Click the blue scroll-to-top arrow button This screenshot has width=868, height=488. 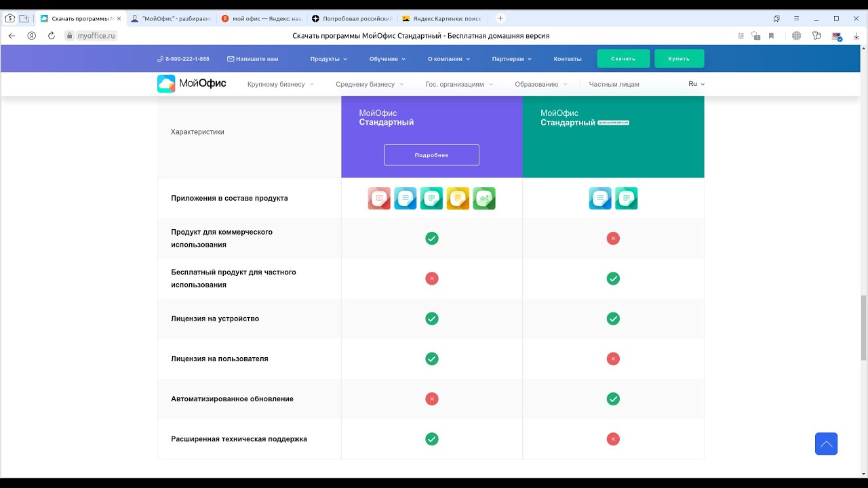click(826, 444)
